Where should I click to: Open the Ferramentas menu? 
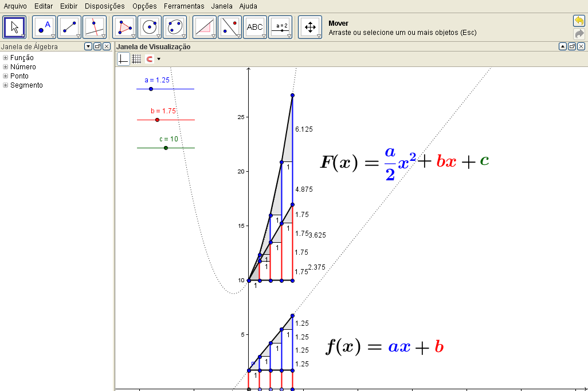pos(183,6)
